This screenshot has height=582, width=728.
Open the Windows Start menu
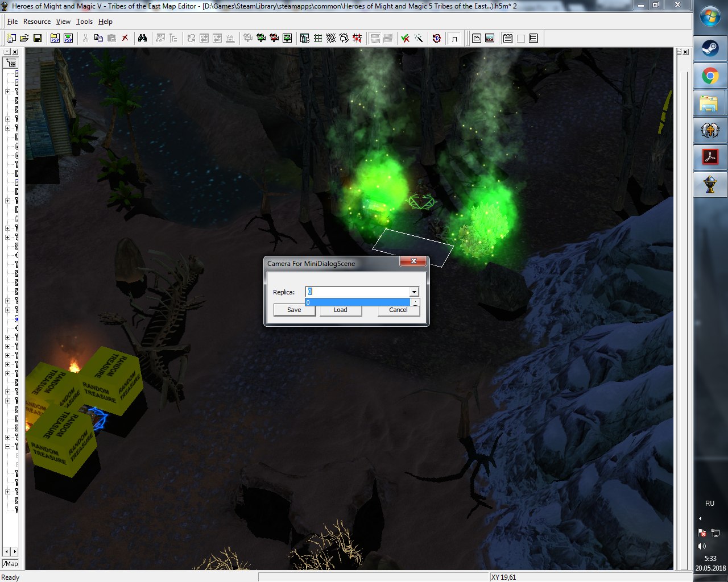coord(710,16)
